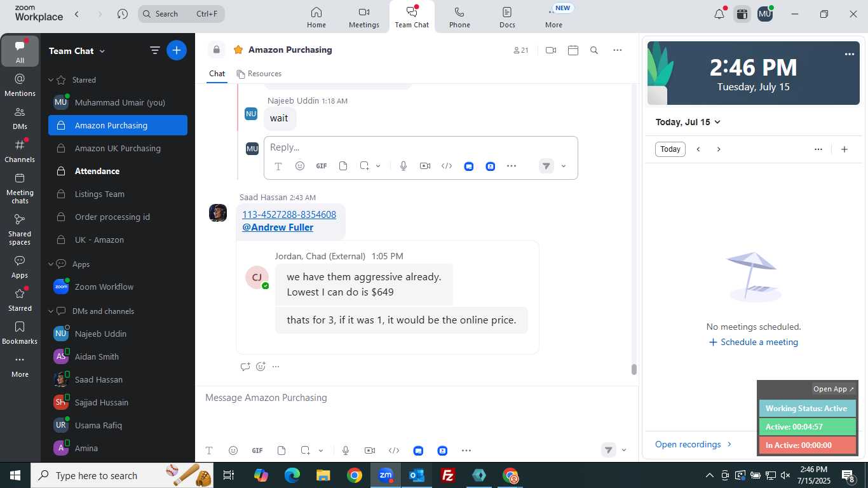Viewport: 868px width, 488px height.
Task: Open Apps in the left sidebar
Action: click(x=20, y=267)
